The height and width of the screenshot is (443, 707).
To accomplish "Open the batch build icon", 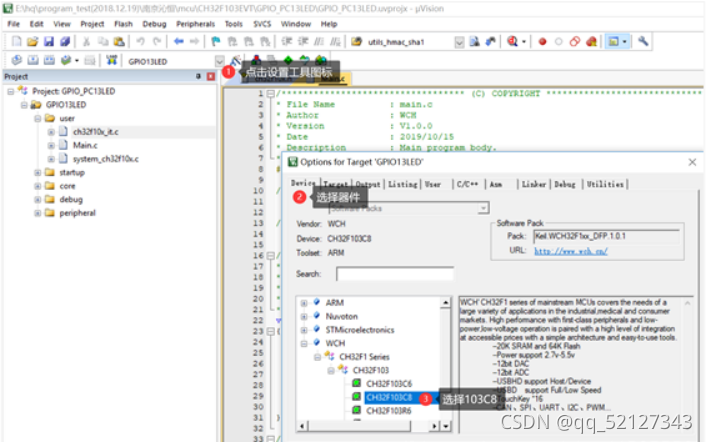I will [x=66, y=60].
